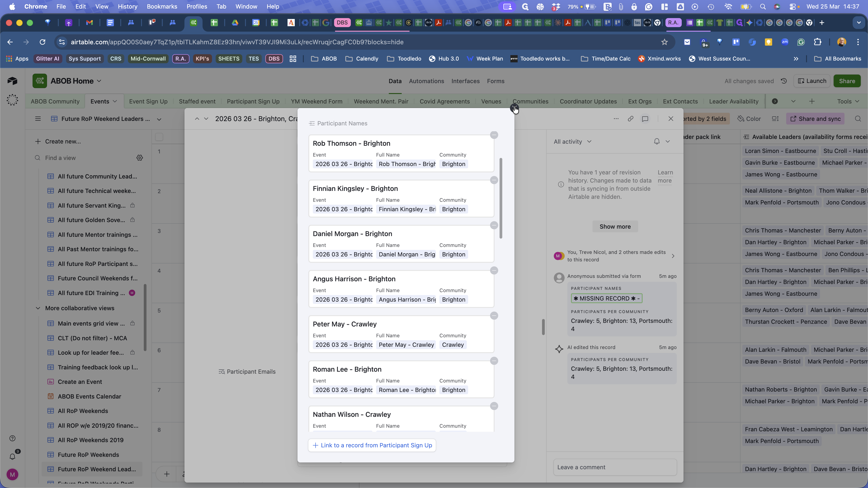Collapse More collaborative views section

pyautogui.click(x=38, y=308)
